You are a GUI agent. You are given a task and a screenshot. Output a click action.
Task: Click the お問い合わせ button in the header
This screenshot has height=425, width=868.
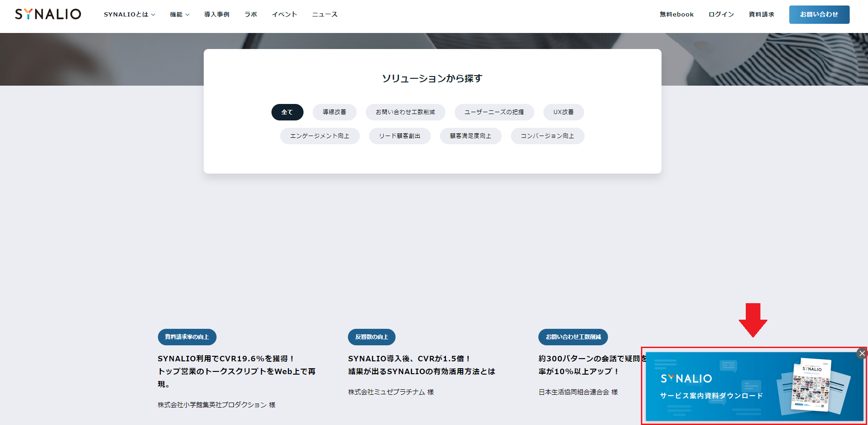819,15
